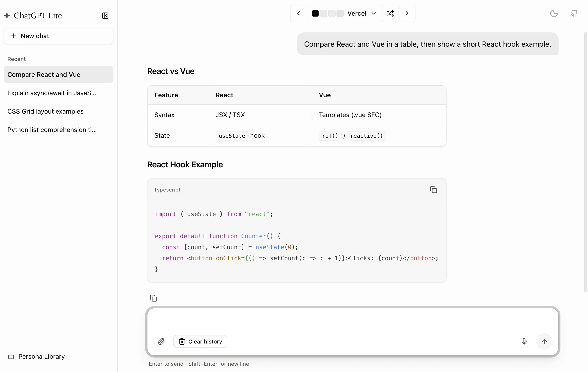Copy the assistant message below code
The image size is (588, 372).
click(153, 298)
